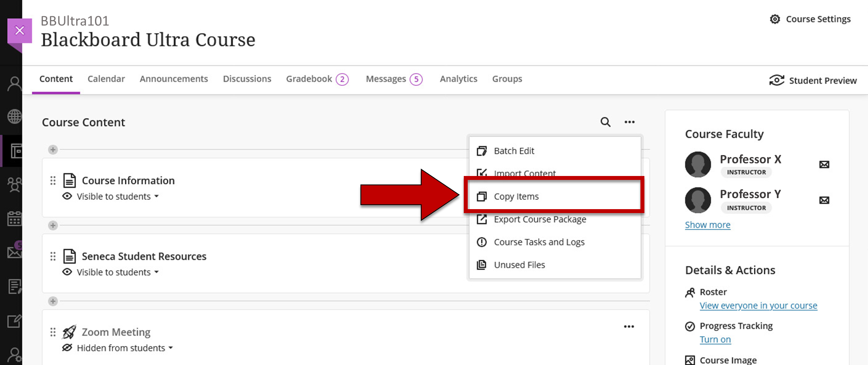Open Tools icon in left sidebar
Viewport: 868px width, 365px height.
click(x=15, y=321)
